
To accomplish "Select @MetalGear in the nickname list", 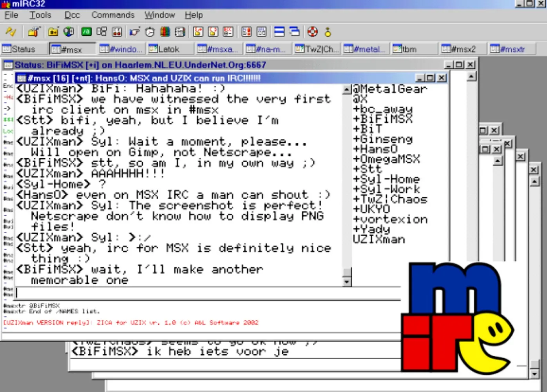I will click(x=389, y=89).
